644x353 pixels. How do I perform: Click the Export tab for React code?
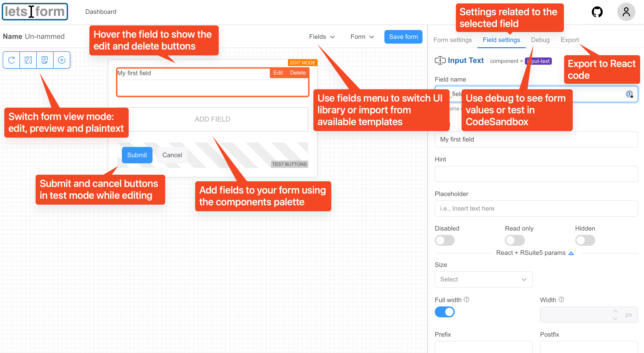pos(570,40)
